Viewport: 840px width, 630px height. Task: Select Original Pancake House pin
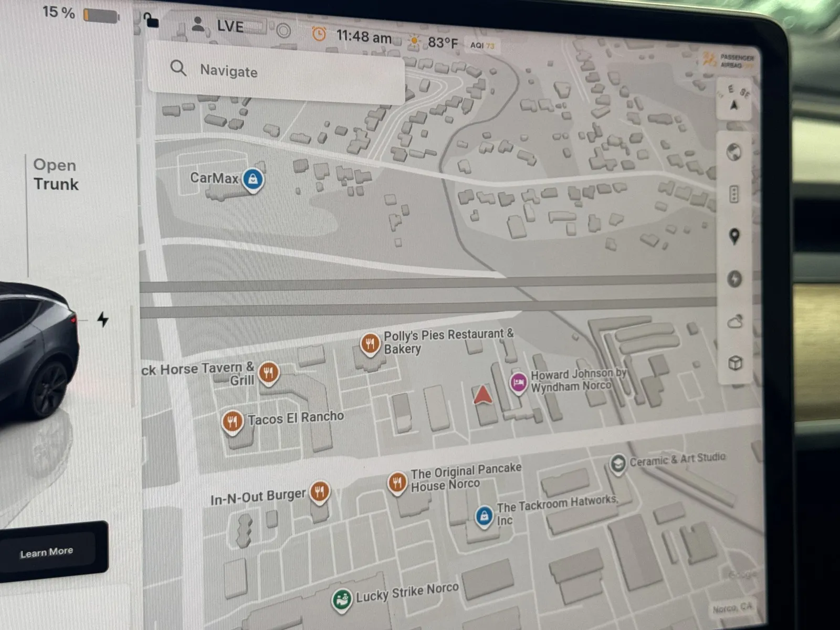pos(397,483)
